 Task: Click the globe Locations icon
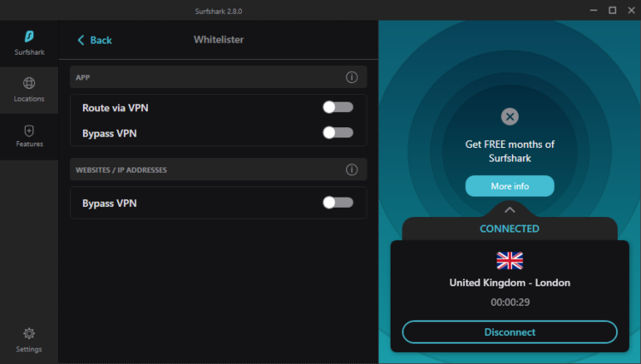tap(29, 83)
